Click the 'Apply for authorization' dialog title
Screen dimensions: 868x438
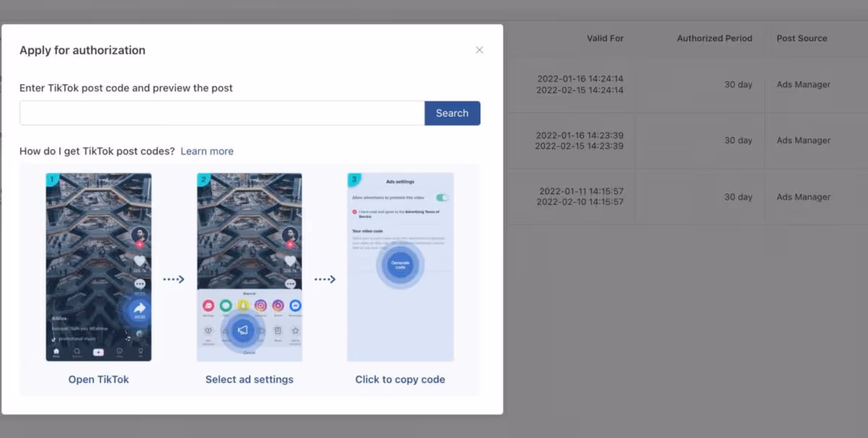[82, 50]
